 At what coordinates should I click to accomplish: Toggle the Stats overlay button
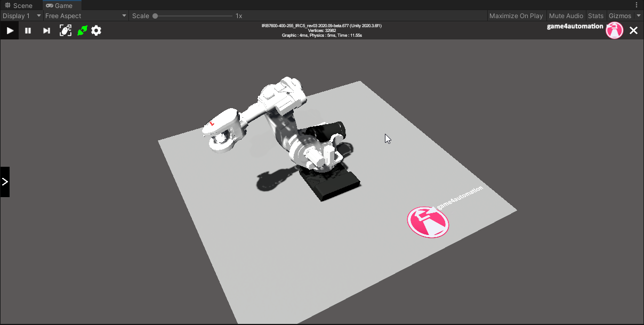coord(596,16)
